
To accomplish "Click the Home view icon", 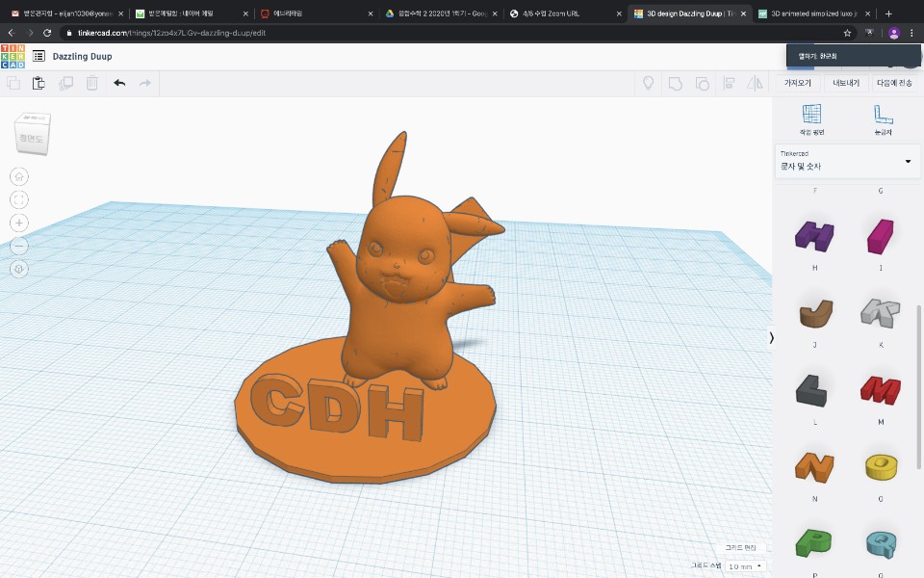I will (19, 176).
